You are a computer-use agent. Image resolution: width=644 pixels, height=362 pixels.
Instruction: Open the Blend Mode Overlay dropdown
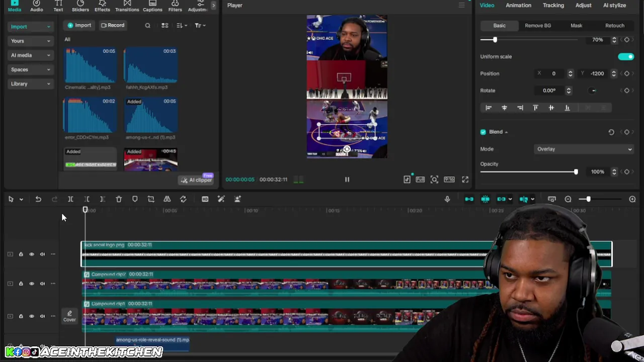(584, 149)
